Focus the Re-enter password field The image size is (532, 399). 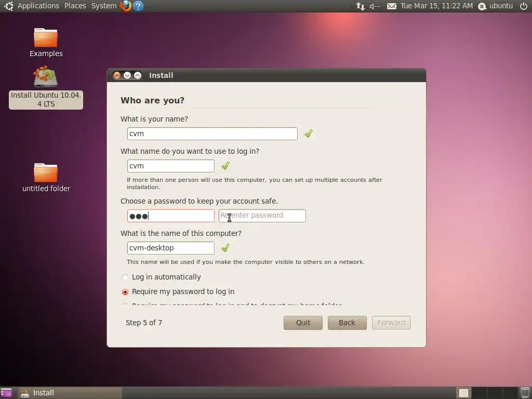tap(262, 216)
